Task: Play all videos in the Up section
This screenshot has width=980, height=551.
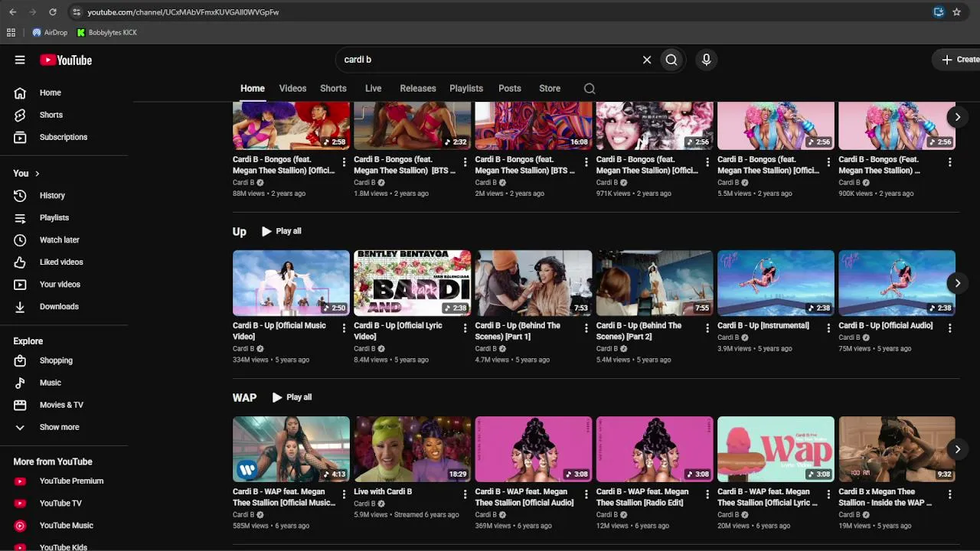Action: 282,231
